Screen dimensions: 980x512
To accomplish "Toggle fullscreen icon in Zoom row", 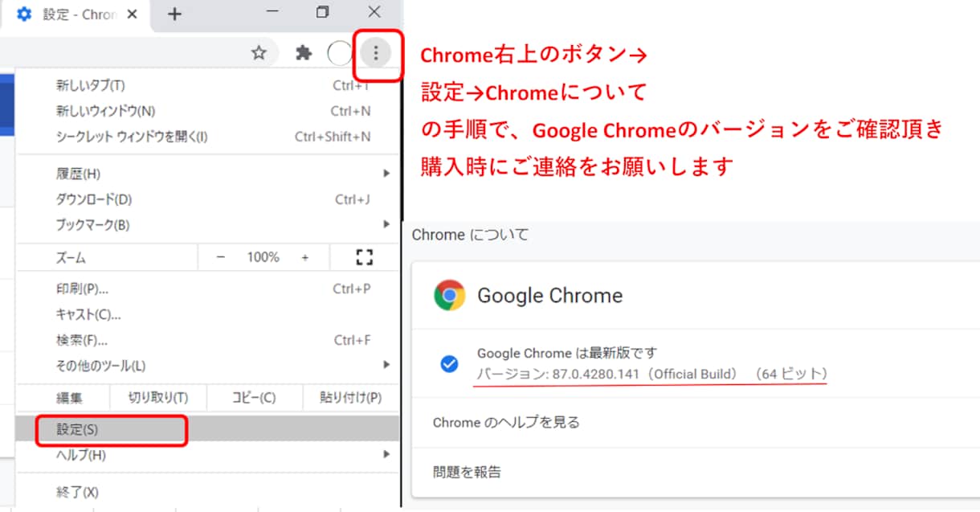I will click(364, 257).
